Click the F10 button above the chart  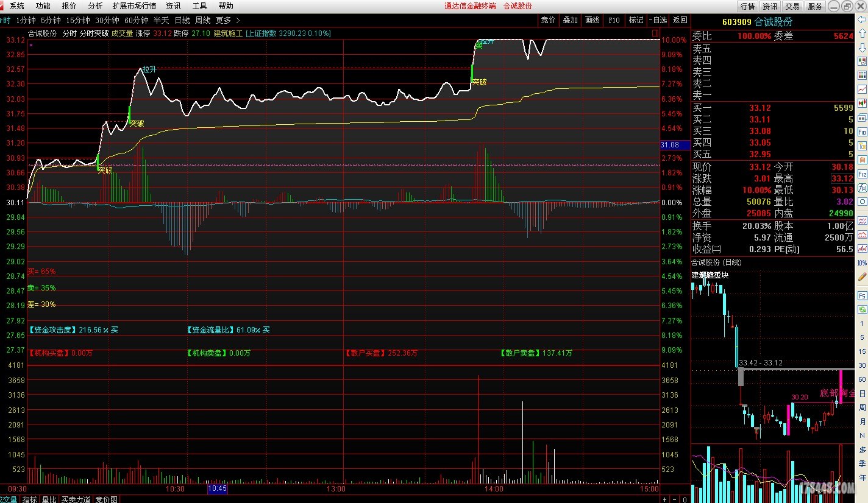(614, 20)
